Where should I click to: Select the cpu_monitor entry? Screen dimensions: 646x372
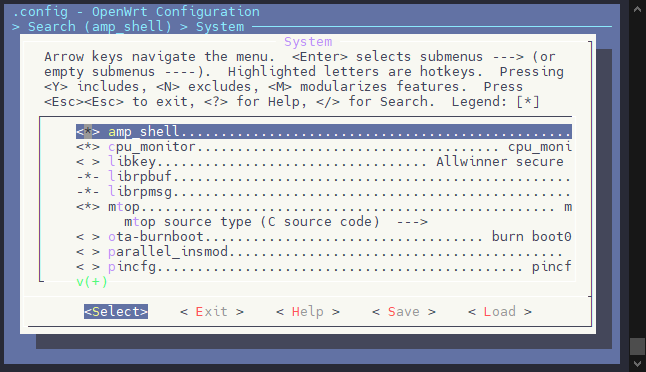pyautogui.click(x=324, y=147)
